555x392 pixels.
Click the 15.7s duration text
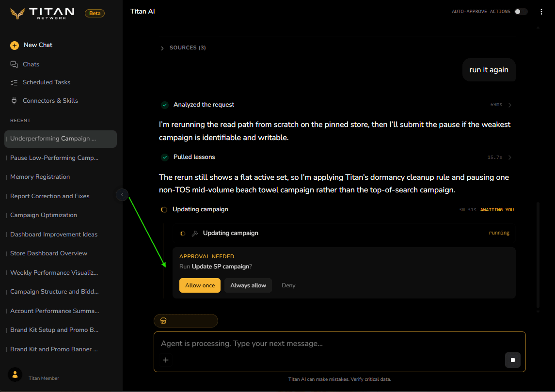pos(494,157)
